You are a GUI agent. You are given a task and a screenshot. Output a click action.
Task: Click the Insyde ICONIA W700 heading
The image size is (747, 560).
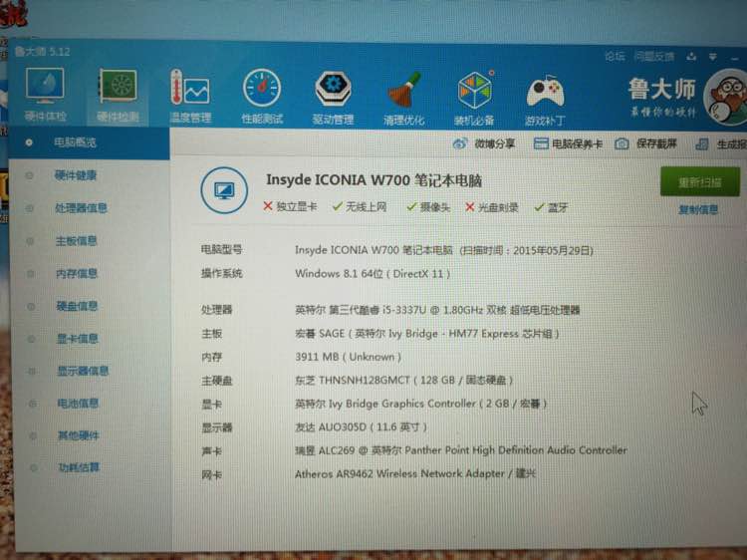[x=373, y=180]
